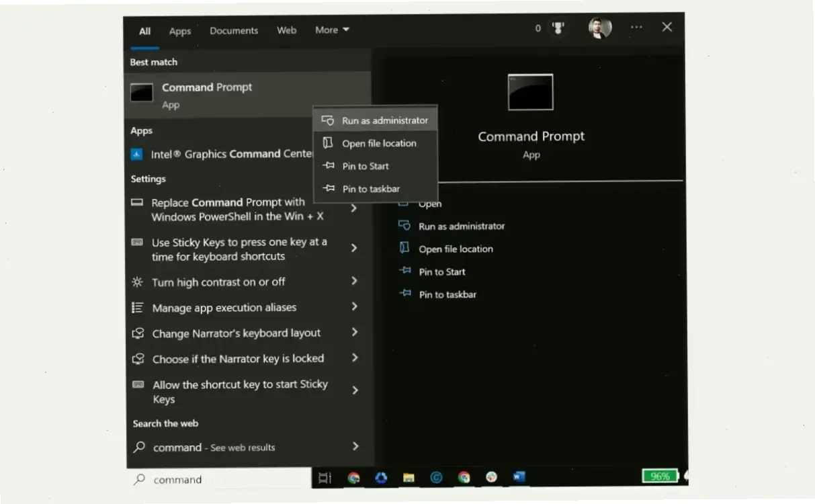815x504 pixels.
Task: Open Slack from the taskbar
Action: pos(491,477)
